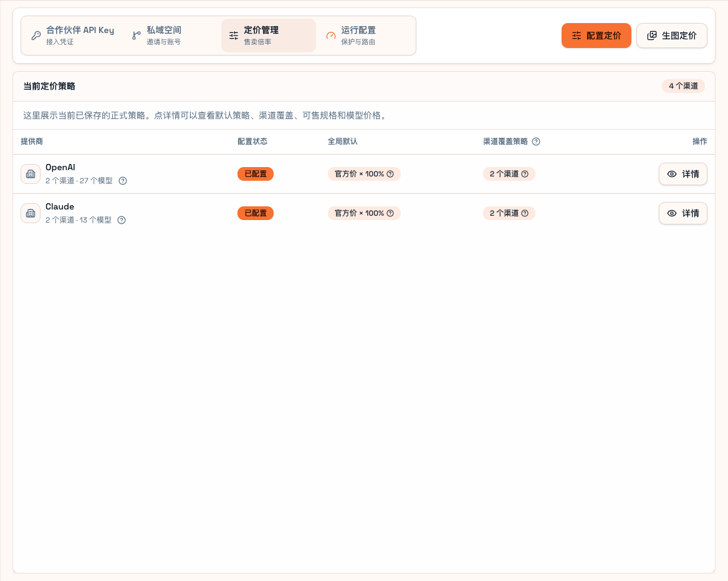Click the 2 个渠道 · 27 个模型 text
728x581 pixels.
(79, 181)
